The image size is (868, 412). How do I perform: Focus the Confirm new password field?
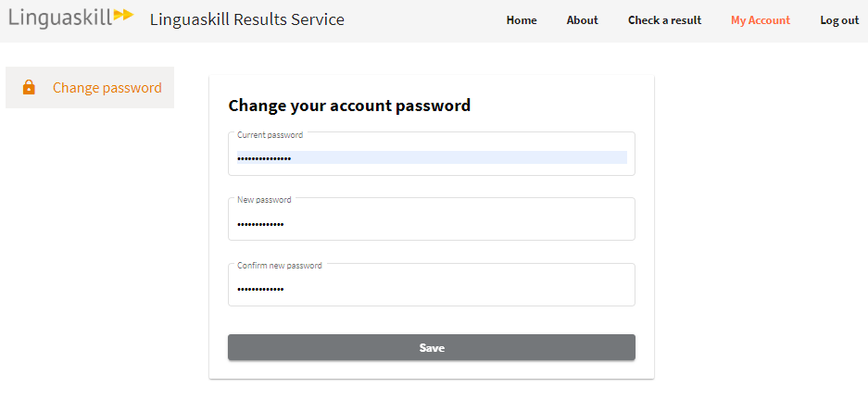[432, 284]
